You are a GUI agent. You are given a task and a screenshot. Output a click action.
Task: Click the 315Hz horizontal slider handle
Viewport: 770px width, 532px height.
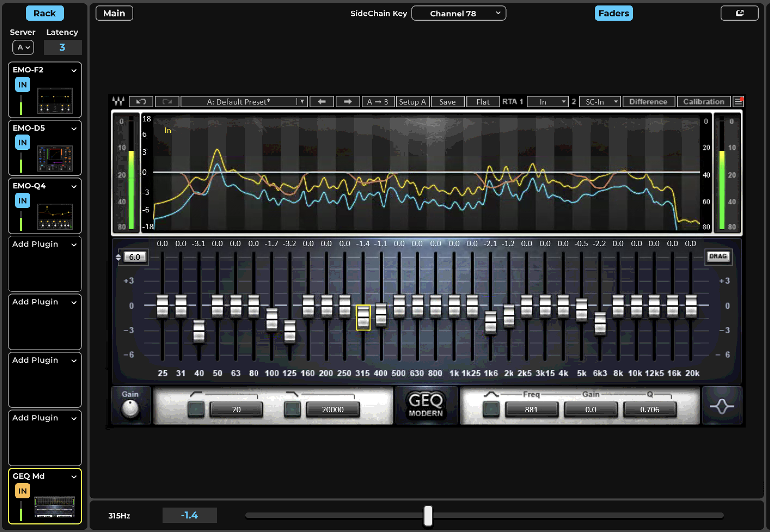click(x=428, y=516)
